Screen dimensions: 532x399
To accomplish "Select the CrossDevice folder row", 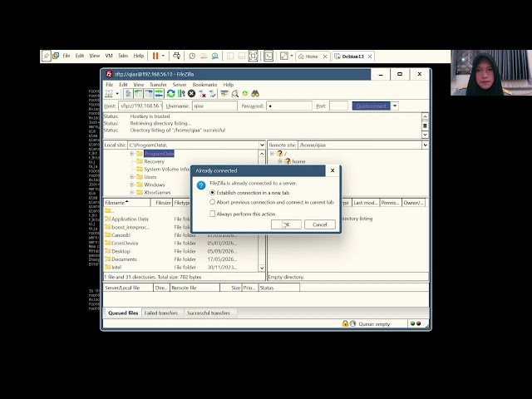I will tap(180, 243).
